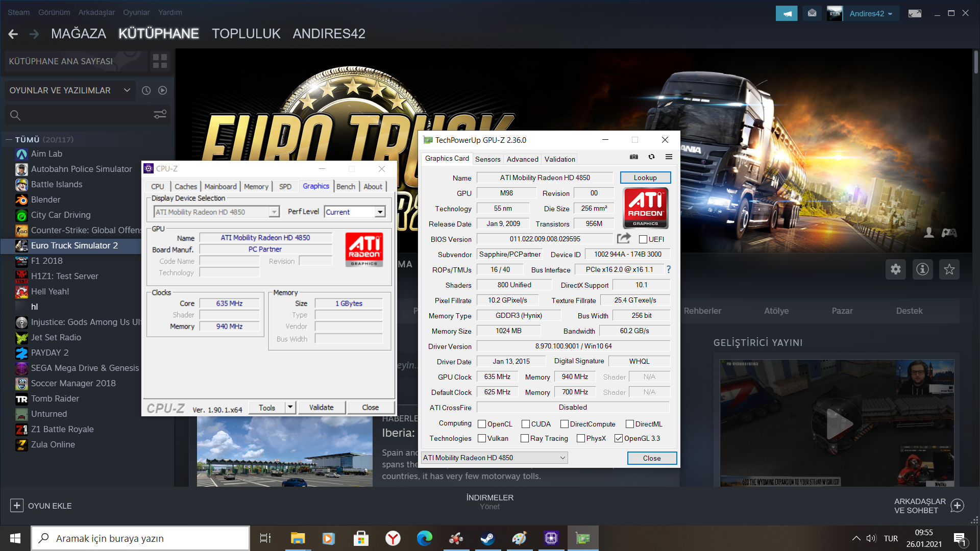This screenshot has width=980, height=551.
Task: Click Validate in CPU-Z
Action: [x=321, y=407]
